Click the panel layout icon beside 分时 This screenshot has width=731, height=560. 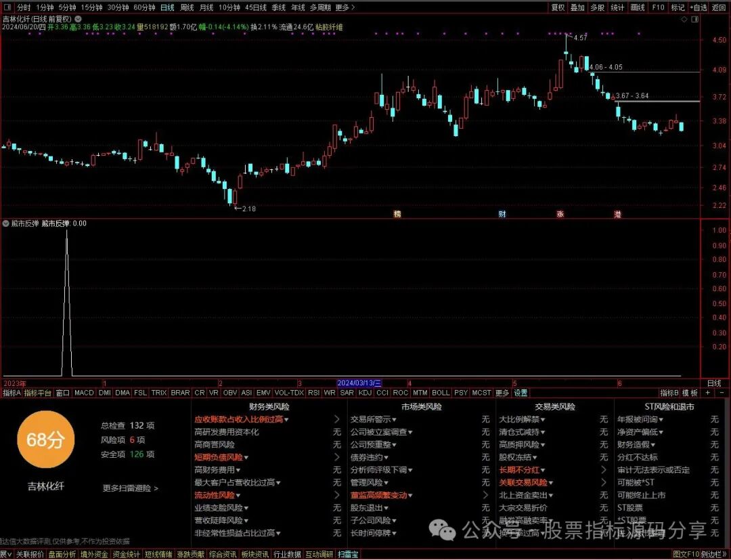[7, 7]
